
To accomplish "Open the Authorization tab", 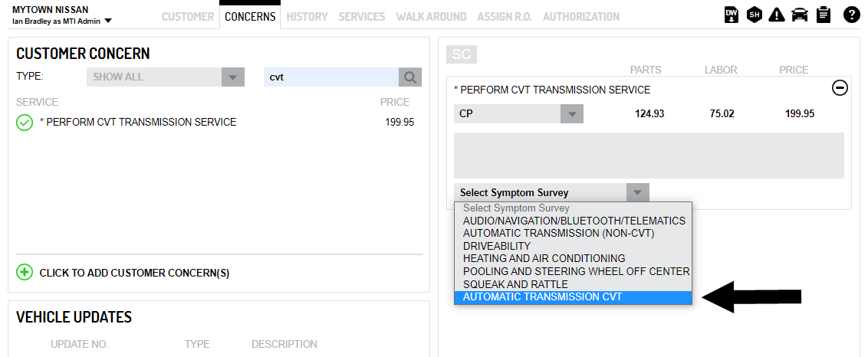I will click(581, 16).
